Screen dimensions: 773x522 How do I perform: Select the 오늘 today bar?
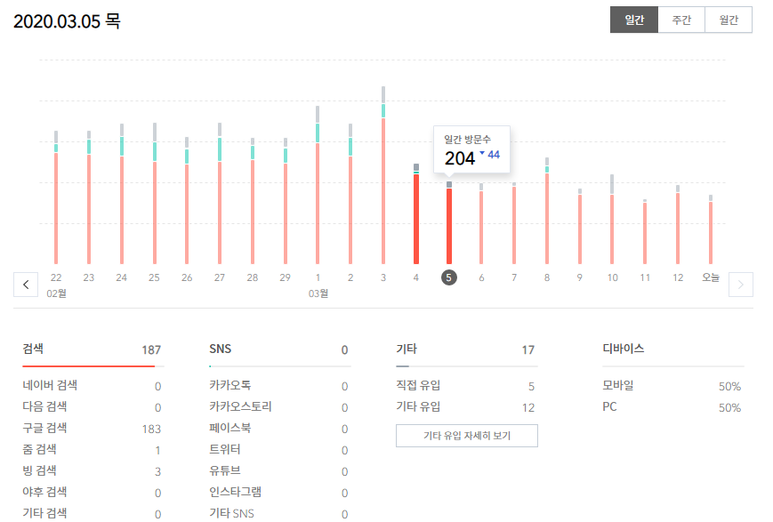click(710, 229)
